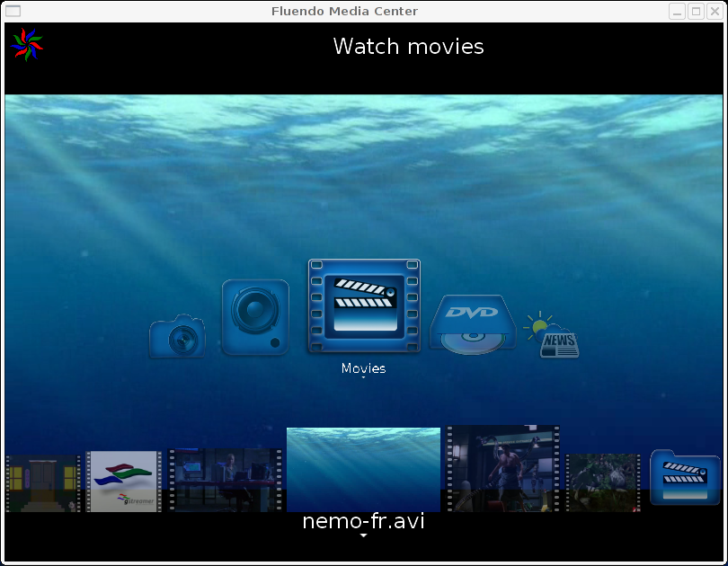Select the Music speaker icon

255,317
